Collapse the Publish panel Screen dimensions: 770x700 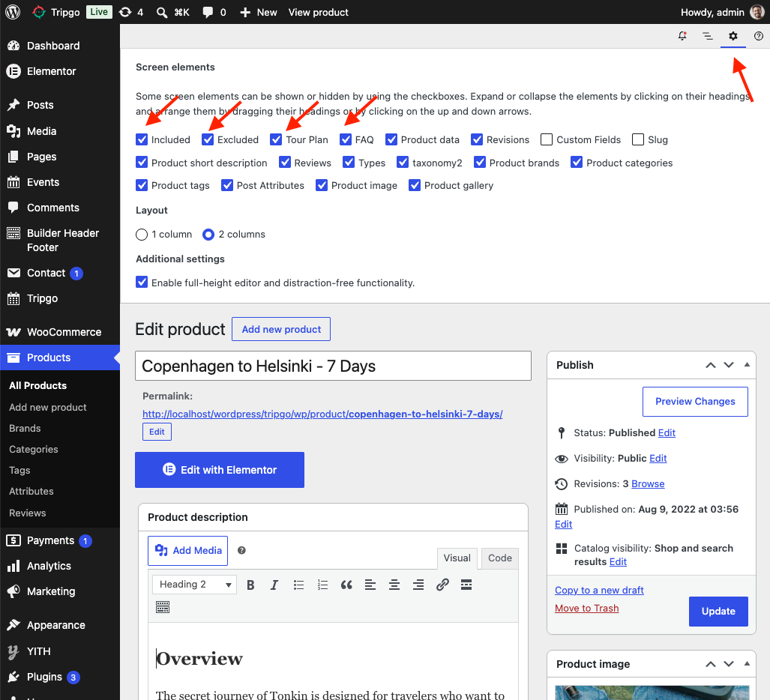747,365
